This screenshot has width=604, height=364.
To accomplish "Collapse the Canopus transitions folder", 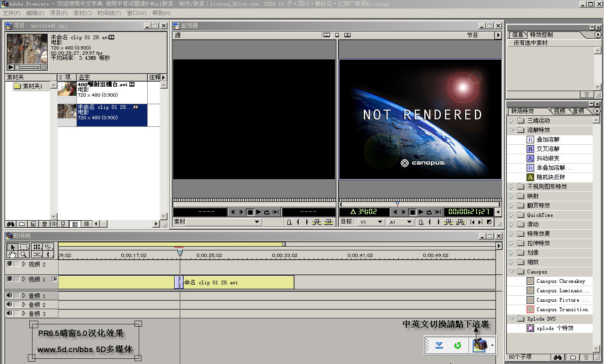I will click(512, 272).
